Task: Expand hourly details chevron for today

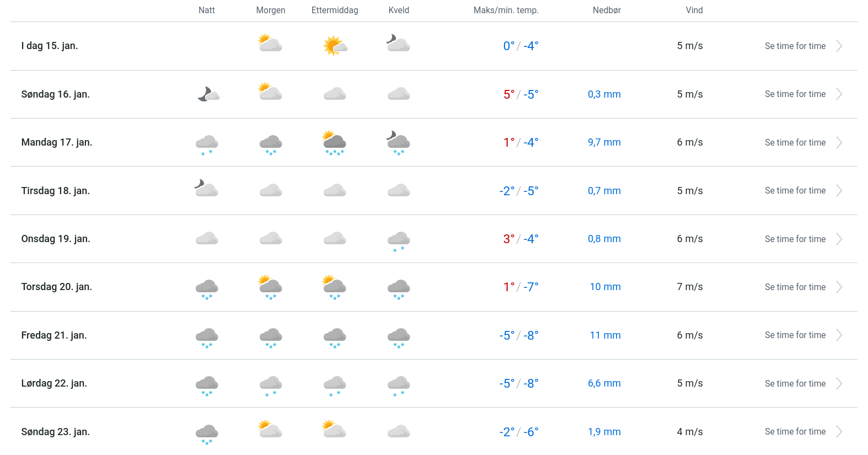Action: coord(839,46)
